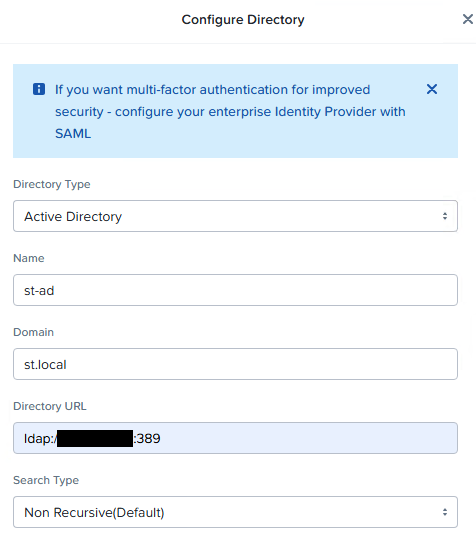476x540 pixels.
Task: Open the Search Type dropdown
Action: [x=235, y=512]
